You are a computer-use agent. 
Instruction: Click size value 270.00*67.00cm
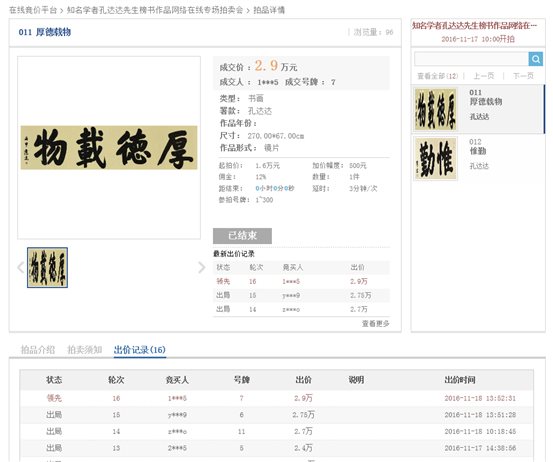coord(275,136)
